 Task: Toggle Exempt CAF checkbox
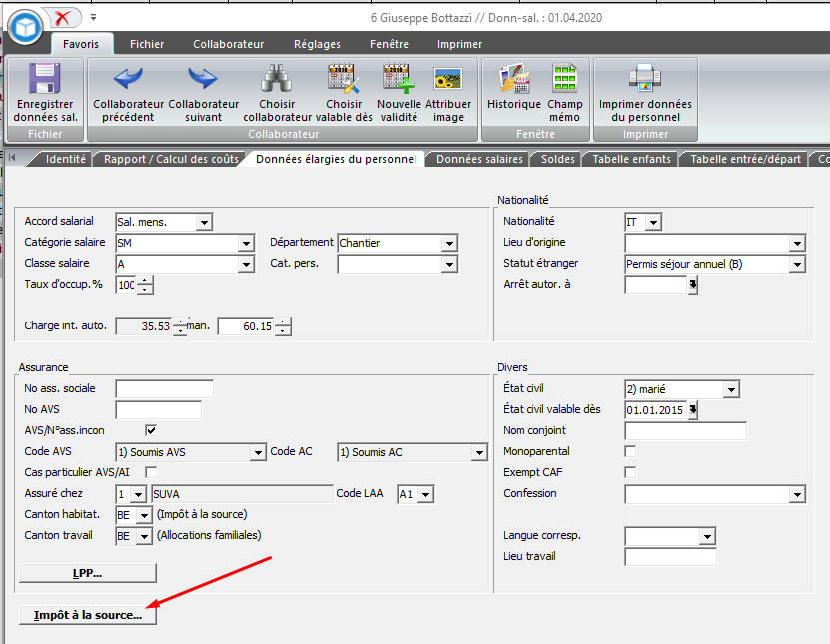point(630,472)
